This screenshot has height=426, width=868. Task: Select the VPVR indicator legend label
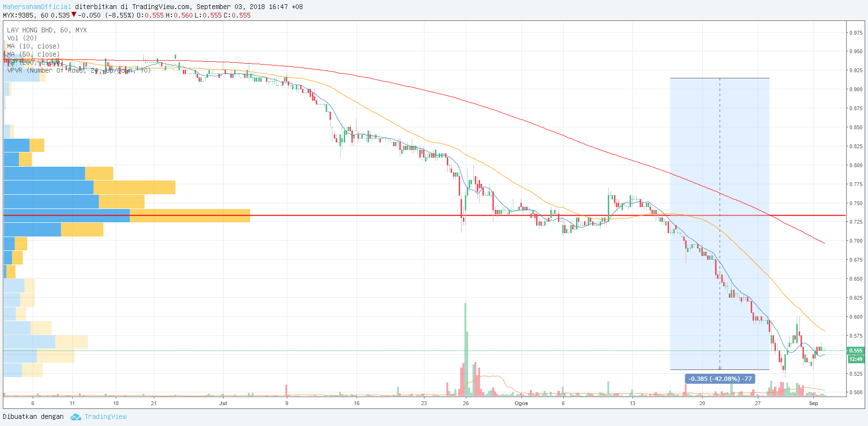[78, 70]
